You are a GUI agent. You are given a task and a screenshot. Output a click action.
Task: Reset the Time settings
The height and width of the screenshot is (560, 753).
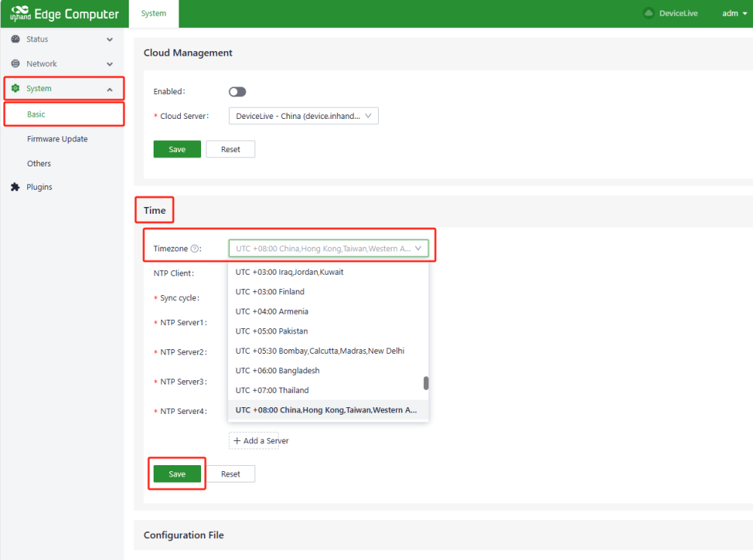(230, 474)
